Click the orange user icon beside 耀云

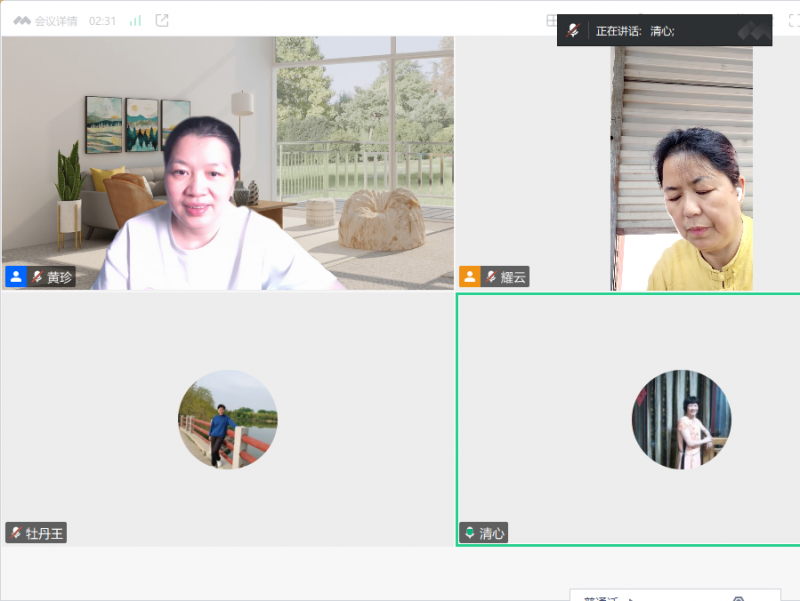(469, 277)
